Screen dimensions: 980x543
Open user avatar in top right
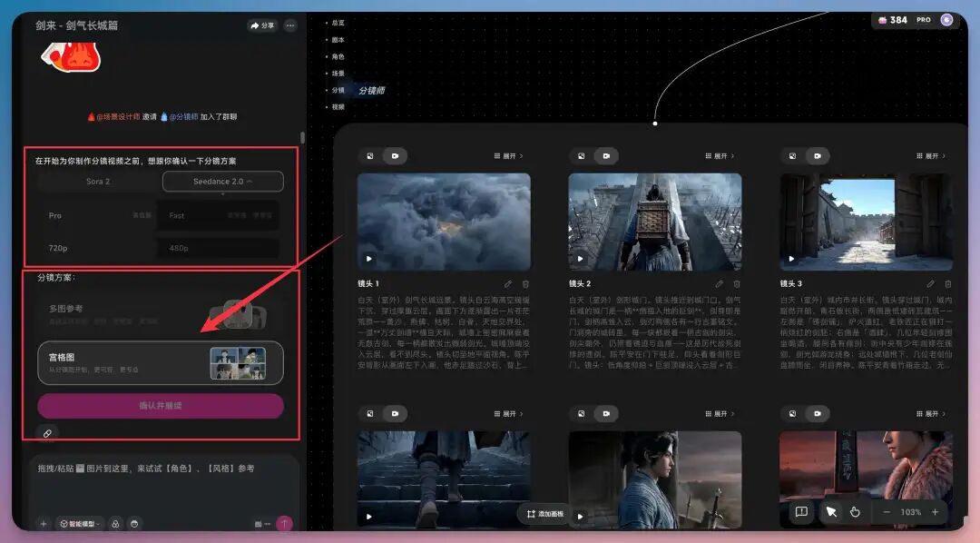click(946, 20)
